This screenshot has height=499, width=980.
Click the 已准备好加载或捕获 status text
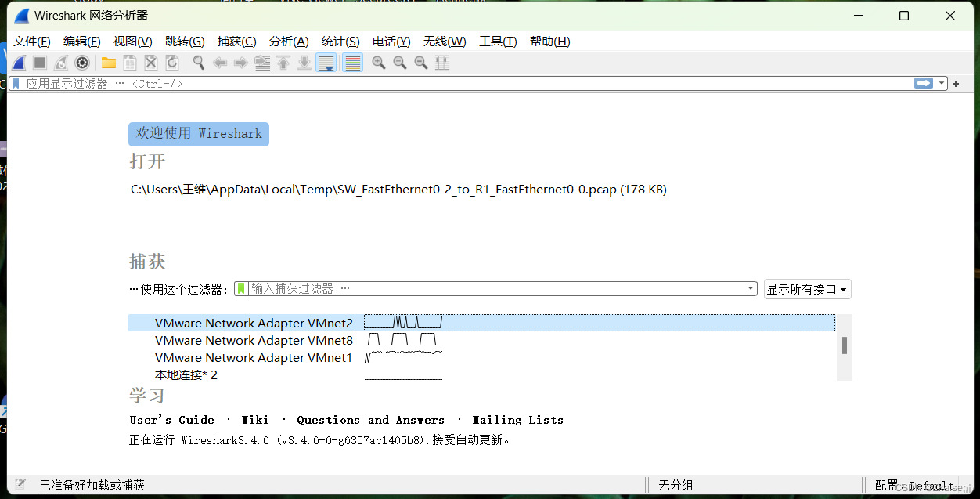point(92,486)
